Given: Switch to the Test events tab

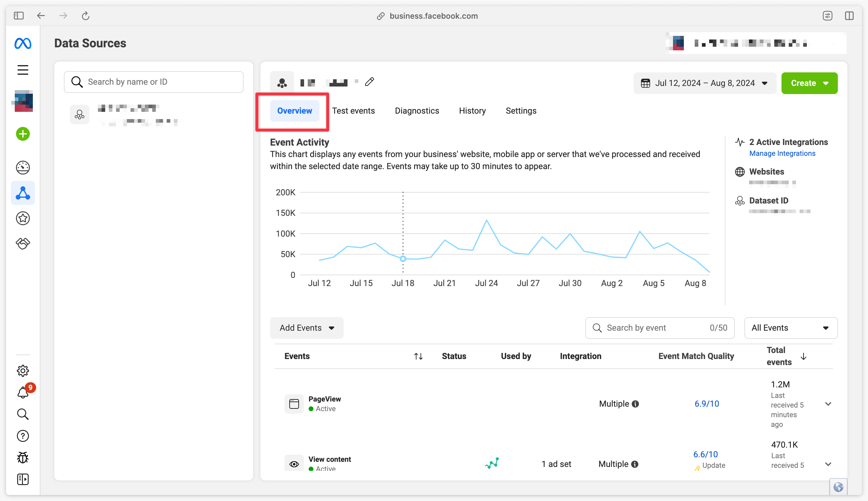Looking at the screenshot, I should click(x=353, y=111).
